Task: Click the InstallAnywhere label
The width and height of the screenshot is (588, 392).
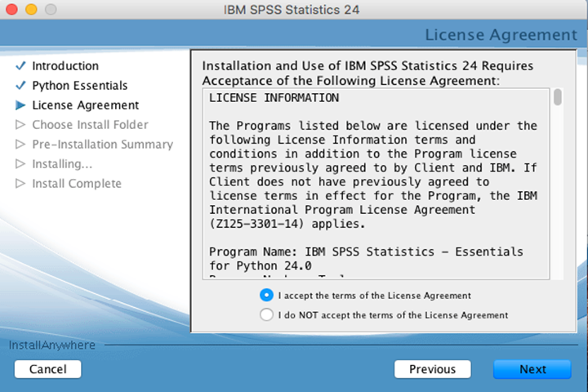Action: [51, 345]
